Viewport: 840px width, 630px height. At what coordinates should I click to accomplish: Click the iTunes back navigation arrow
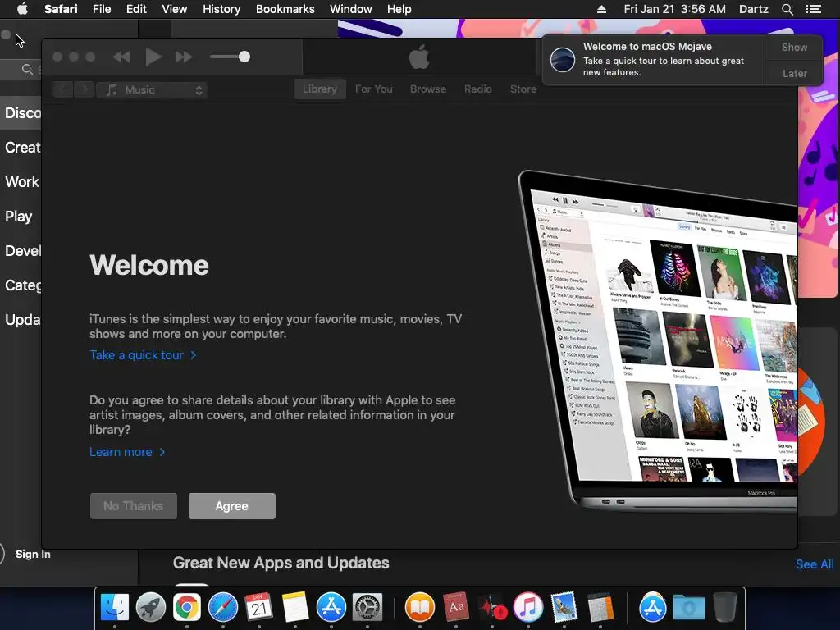(62, 89)
